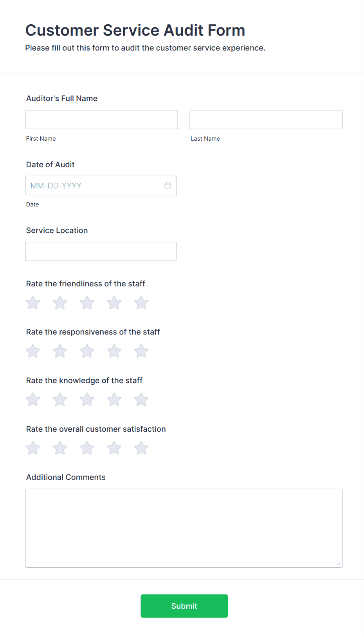The height and width of the screenshot is (637, 364).
Task: Select the second star for staff knowledge
Action: pos(59,399)
